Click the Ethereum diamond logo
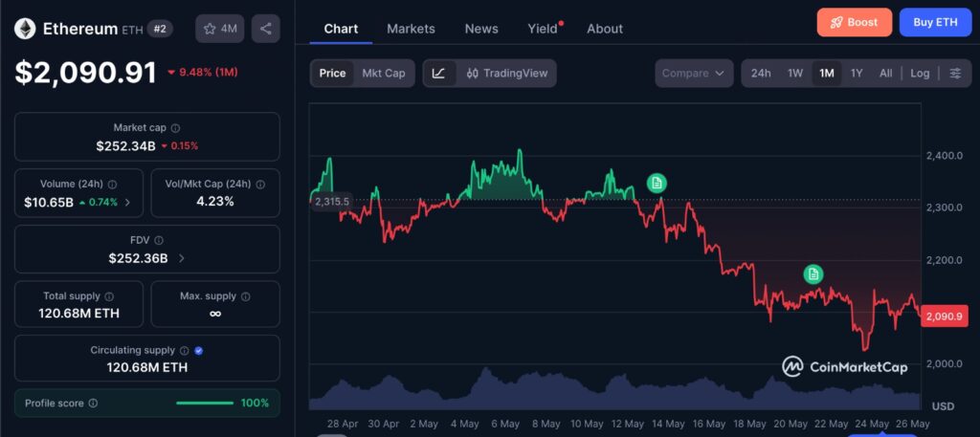Image resolution: width=980 pixels, height=437 pixels. (26, 29)
